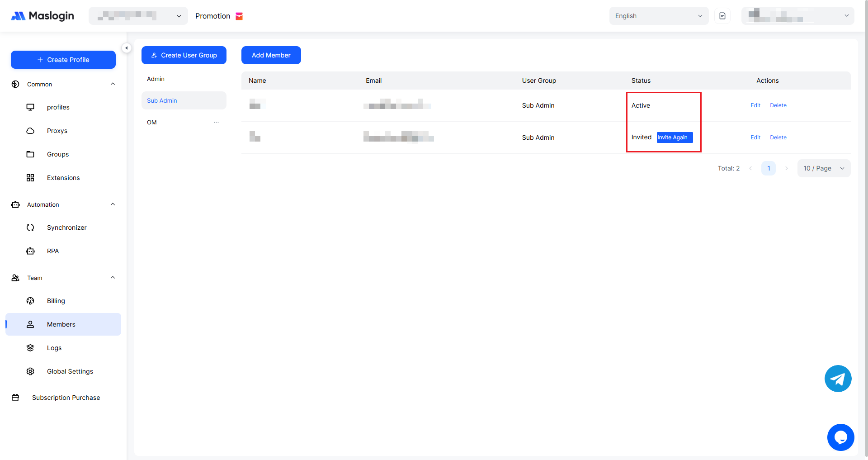Click the document icon beside language selector
The image size is (868, 460).
coord(722,16)
